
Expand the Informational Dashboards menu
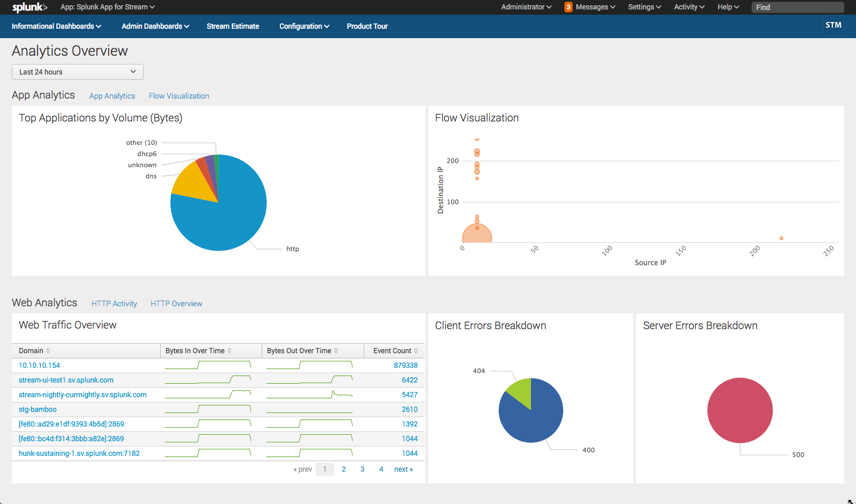pos(56,26)
